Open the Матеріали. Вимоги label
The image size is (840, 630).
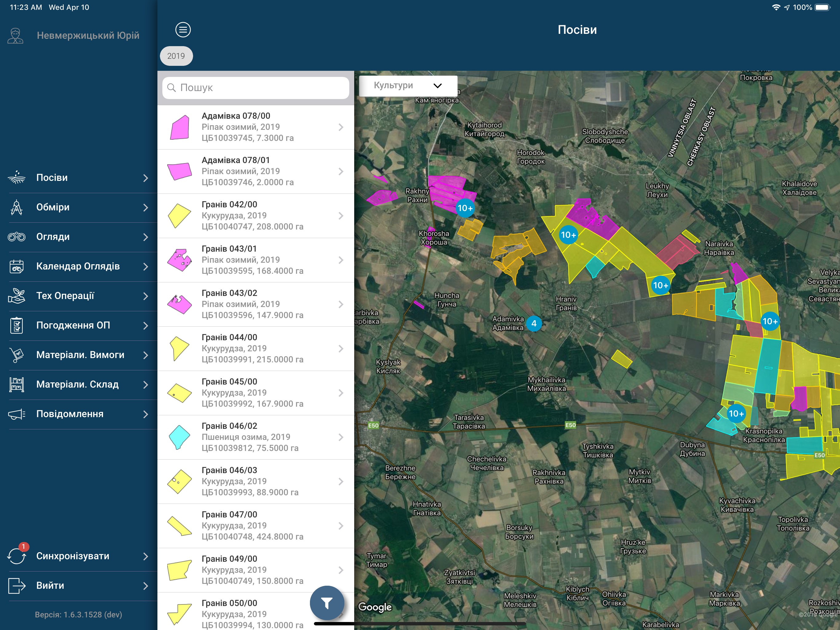[x=80, y=355]
